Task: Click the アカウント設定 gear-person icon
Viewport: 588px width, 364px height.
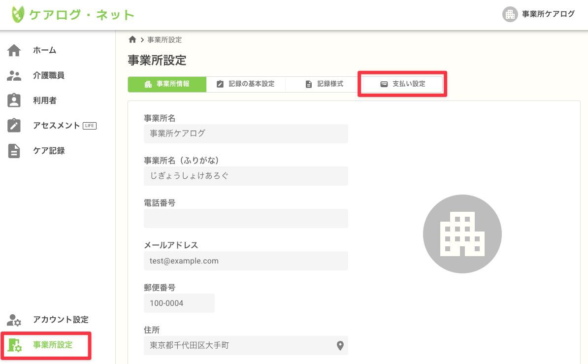Action: click(x=14, y=320)
